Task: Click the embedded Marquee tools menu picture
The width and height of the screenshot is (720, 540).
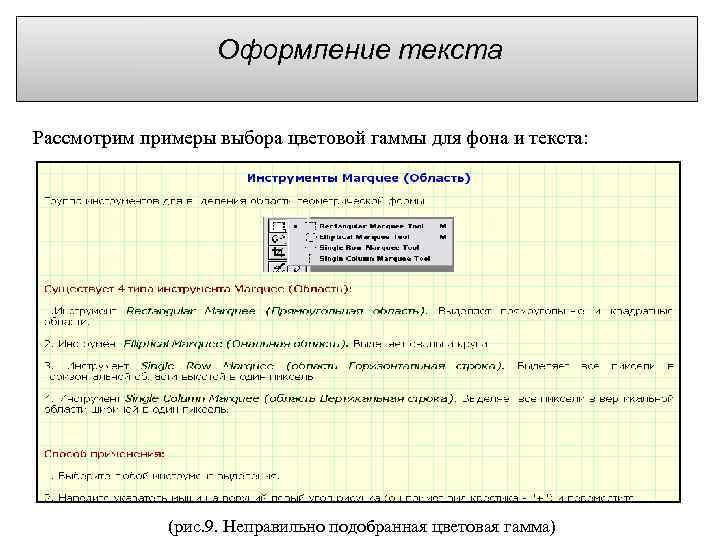Action: (x=359, y=244)
